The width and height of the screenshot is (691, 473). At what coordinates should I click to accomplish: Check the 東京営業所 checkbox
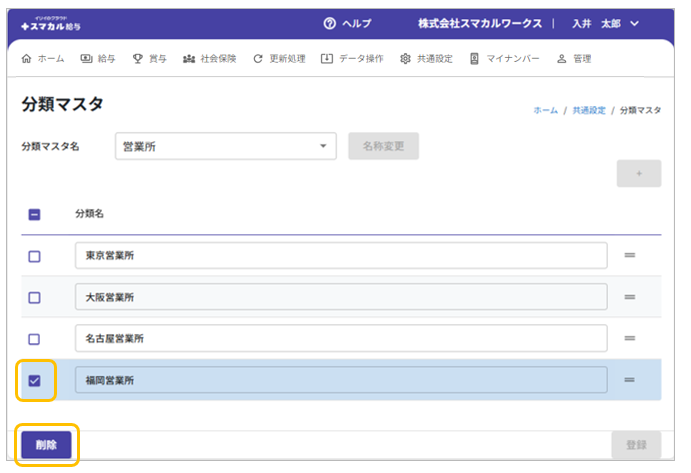pos(34,256)
